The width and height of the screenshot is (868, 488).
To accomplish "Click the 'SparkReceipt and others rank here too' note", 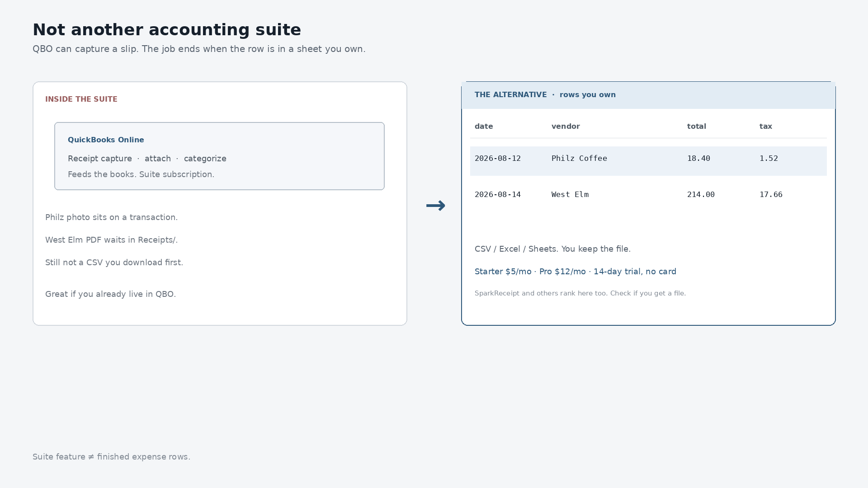I will [x=580, y=293].
